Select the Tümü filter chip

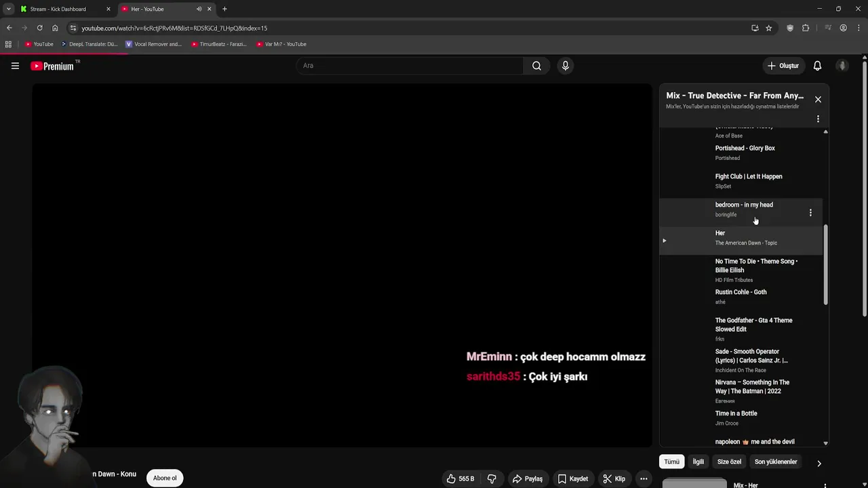(x=671, y=462)
